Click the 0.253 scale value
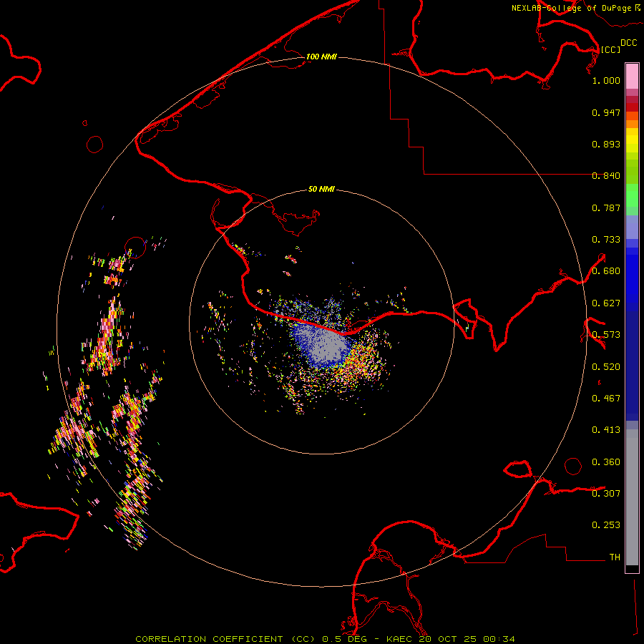The width and height of the screenshot is (644, 644). (606, 525)
